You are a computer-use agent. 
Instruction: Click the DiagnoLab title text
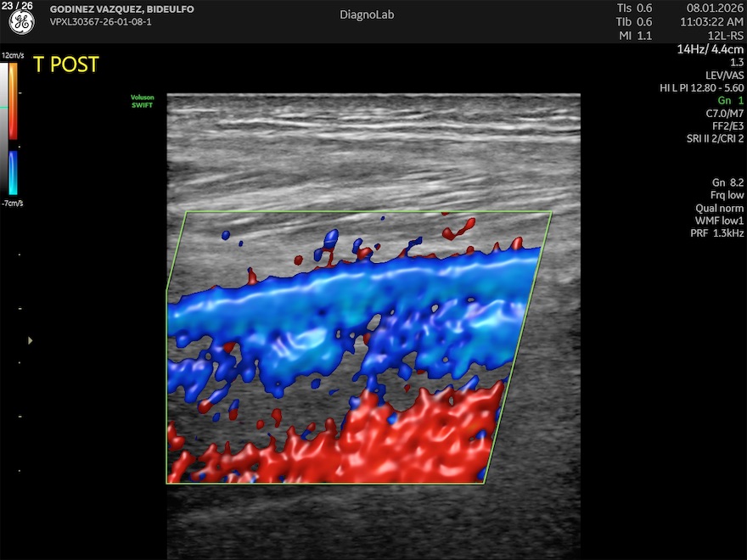367,14
